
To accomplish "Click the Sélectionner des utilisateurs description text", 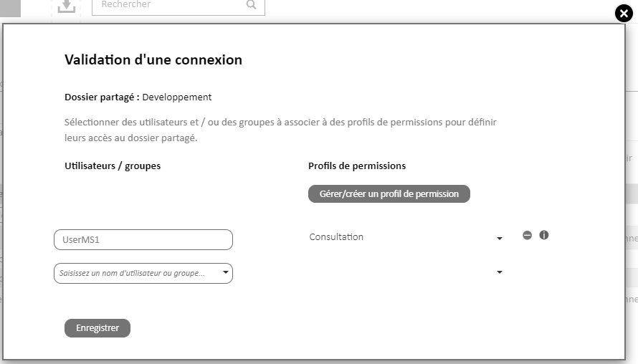I will [x=280, y=130].
